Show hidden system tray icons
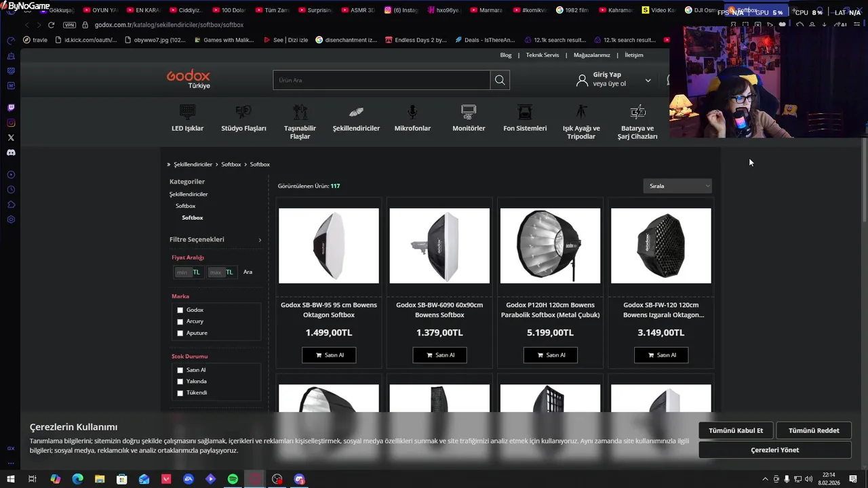 [766, 479]
